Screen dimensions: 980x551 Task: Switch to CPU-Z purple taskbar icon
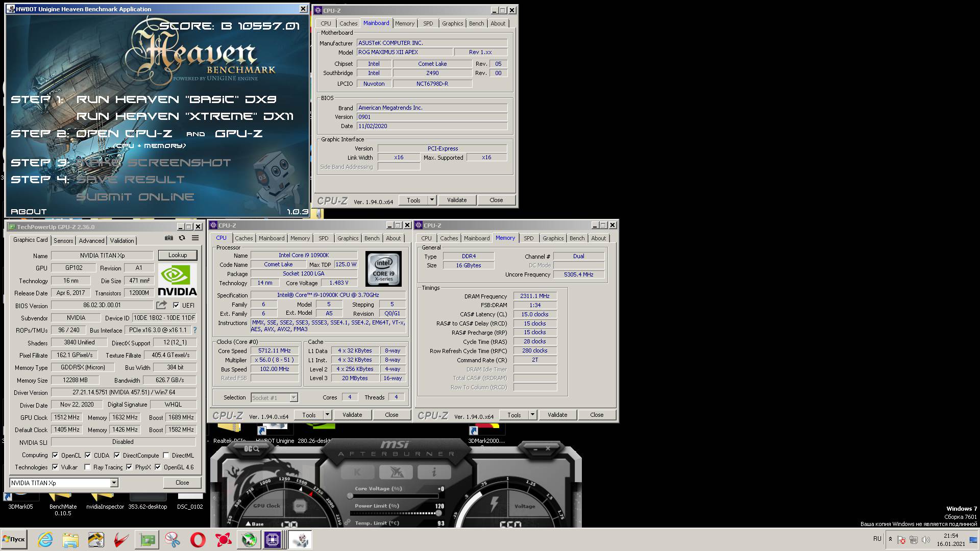click(x=273, y=540)
